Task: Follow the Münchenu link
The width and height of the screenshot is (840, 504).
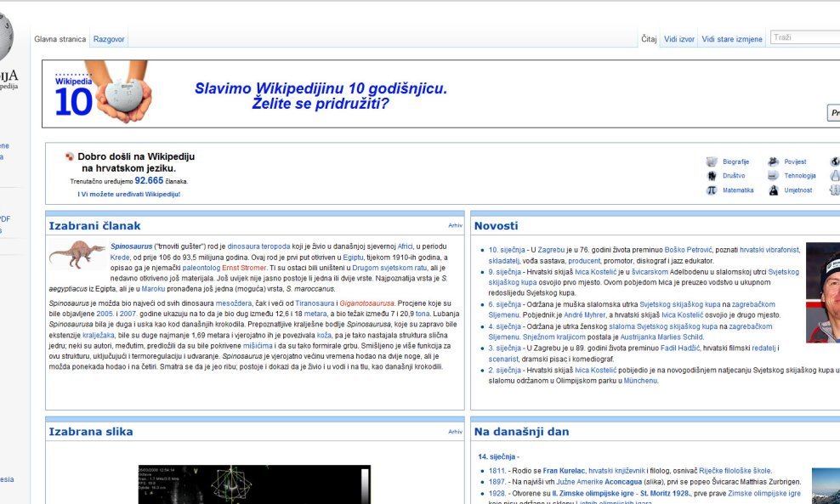Action: click(x=641, y=381)
